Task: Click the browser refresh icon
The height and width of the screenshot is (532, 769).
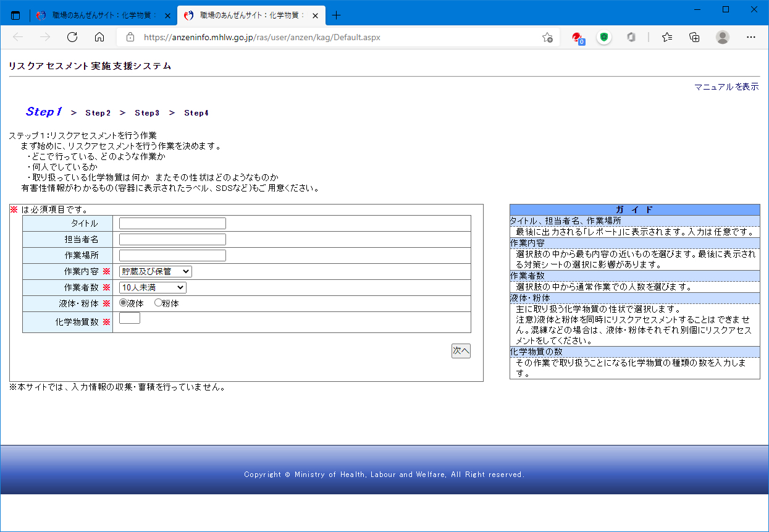Action: point(72,37)
